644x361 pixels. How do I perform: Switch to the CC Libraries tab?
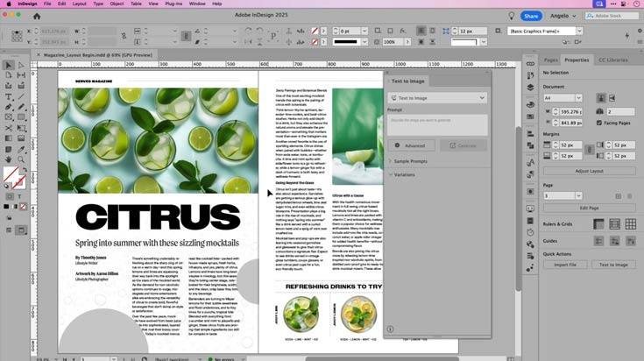point(612,60)
